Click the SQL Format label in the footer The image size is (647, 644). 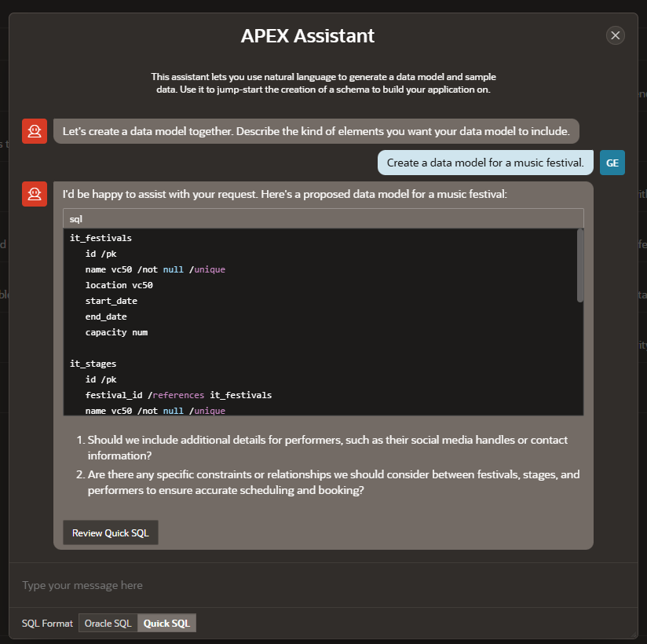point(46,623)
